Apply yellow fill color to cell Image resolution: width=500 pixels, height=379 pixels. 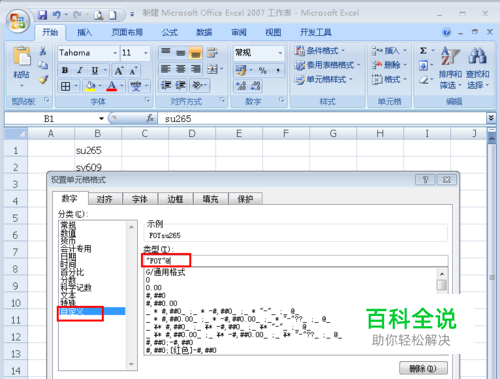pyautogui.click(x=90, y=86)
